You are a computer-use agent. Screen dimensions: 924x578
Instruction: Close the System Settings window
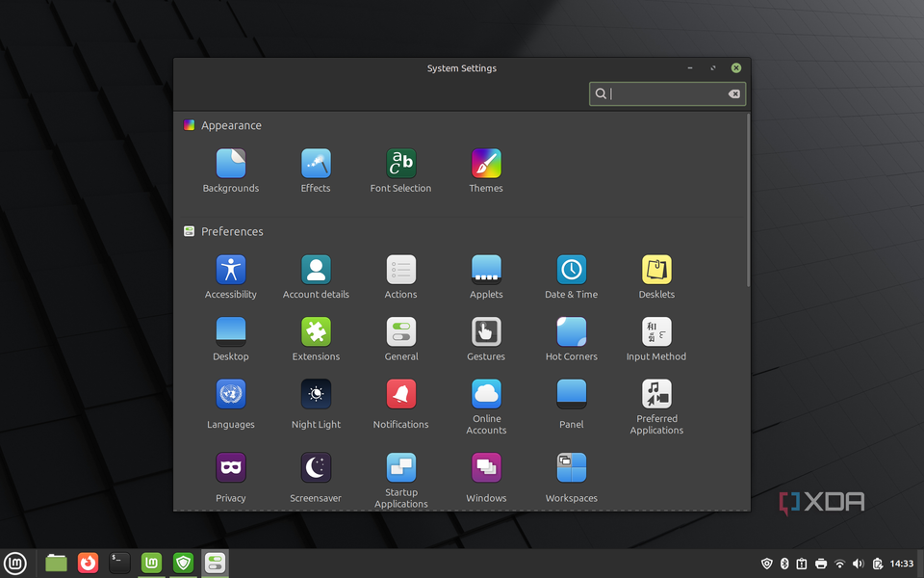coord(736,67)
